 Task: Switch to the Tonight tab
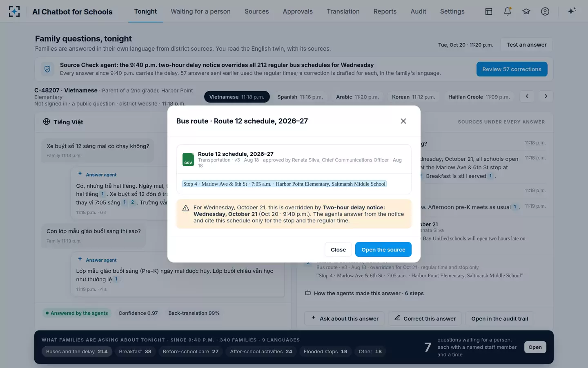pyautogui.click(x=145, y=11)
